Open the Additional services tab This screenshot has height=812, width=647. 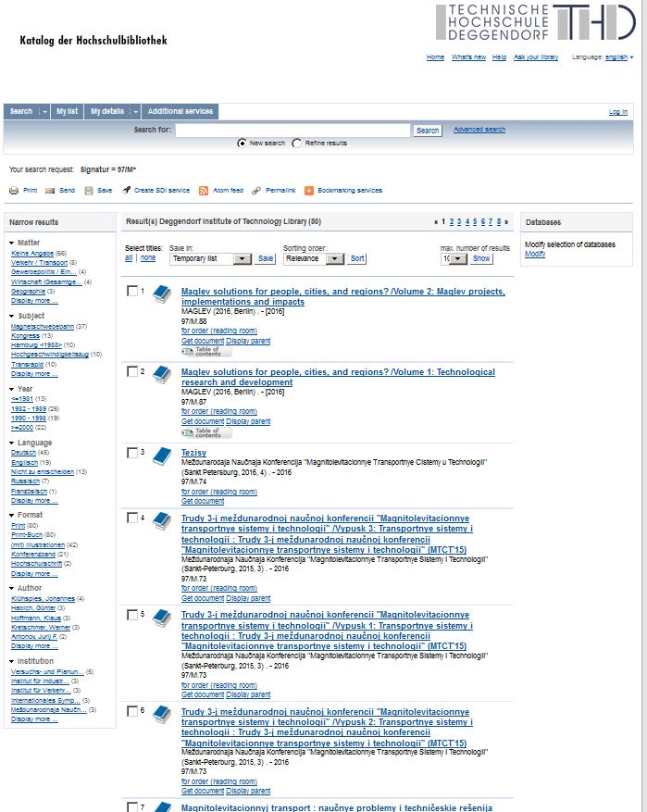pos(180,111)
